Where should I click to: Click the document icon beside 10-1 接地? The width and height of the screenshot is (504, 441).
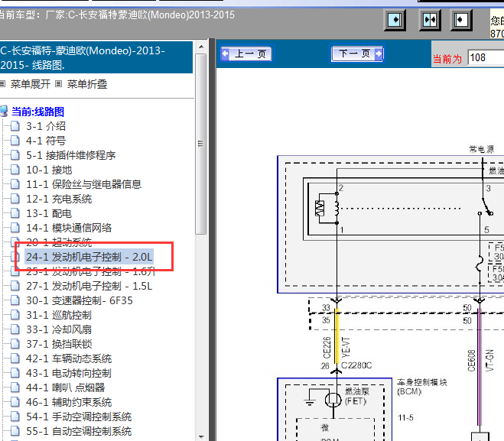(x=15, y=170)
